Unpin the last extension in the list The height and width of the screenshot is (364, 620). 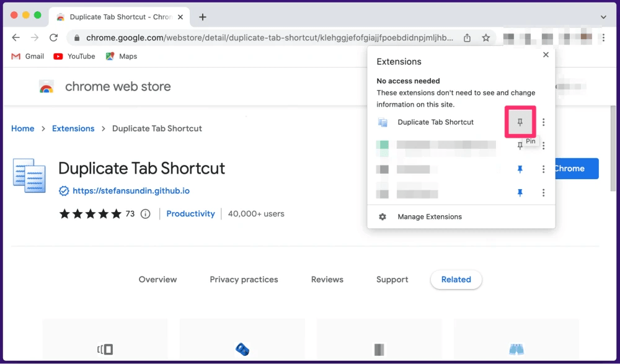pyautogui.click(x=520, y=193)
